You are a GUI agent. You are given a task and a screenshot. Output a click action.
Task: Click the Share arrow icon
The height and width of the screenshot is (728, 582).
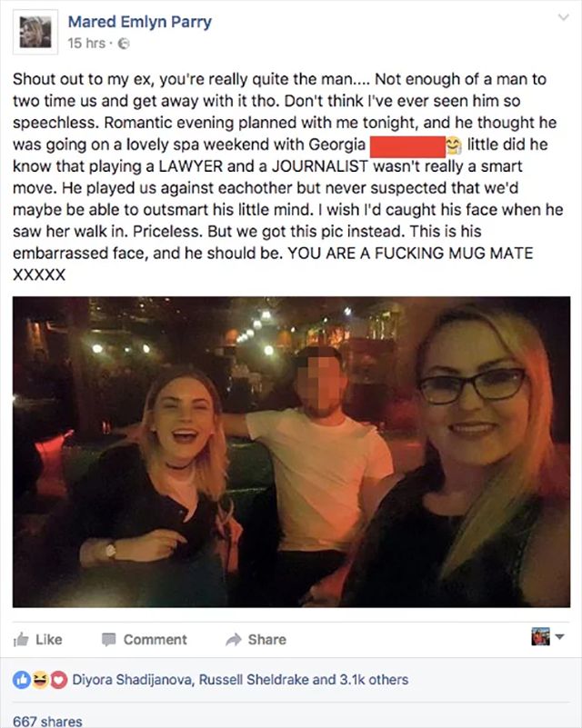234,639
